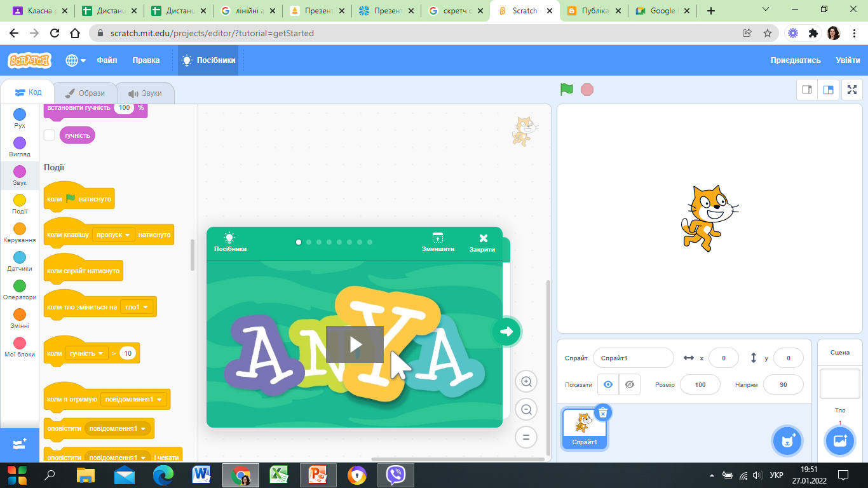Open the backdrop dropdown showing тло1
The image size is (868, 488).
[137, 307]
